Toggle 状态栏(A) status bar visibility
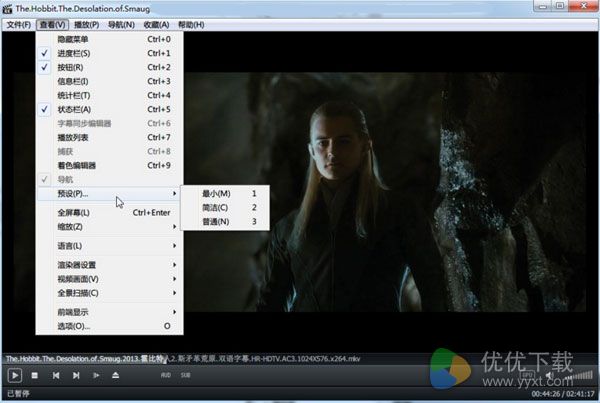This screenshot has width=600, height=403. 109,109
